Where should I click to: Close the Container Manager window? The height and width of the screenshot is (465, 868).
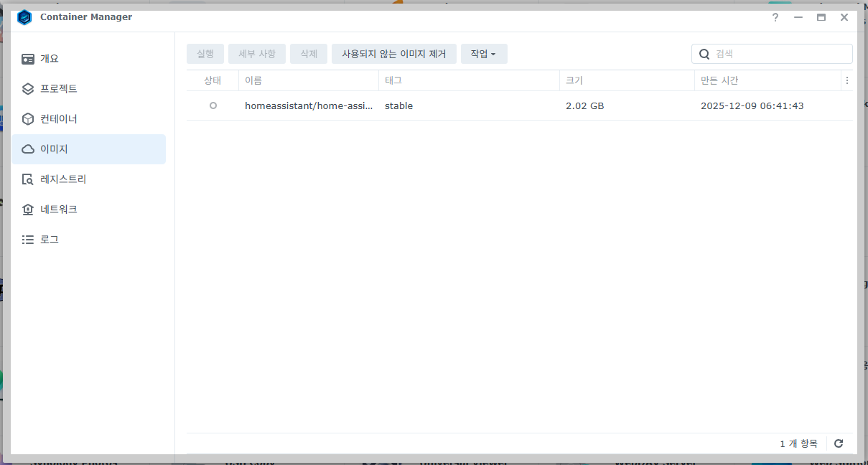[x=844, y=17]
